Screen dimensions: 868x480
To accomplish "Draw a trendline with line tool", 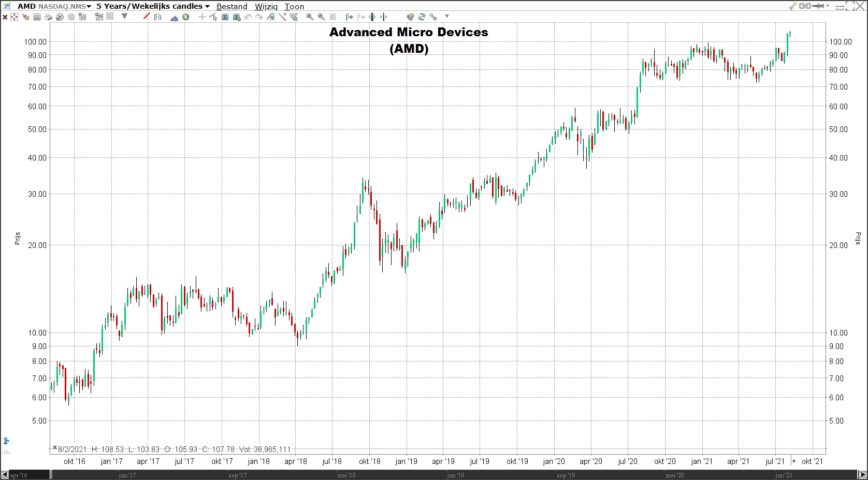I will tap(282, 17).
